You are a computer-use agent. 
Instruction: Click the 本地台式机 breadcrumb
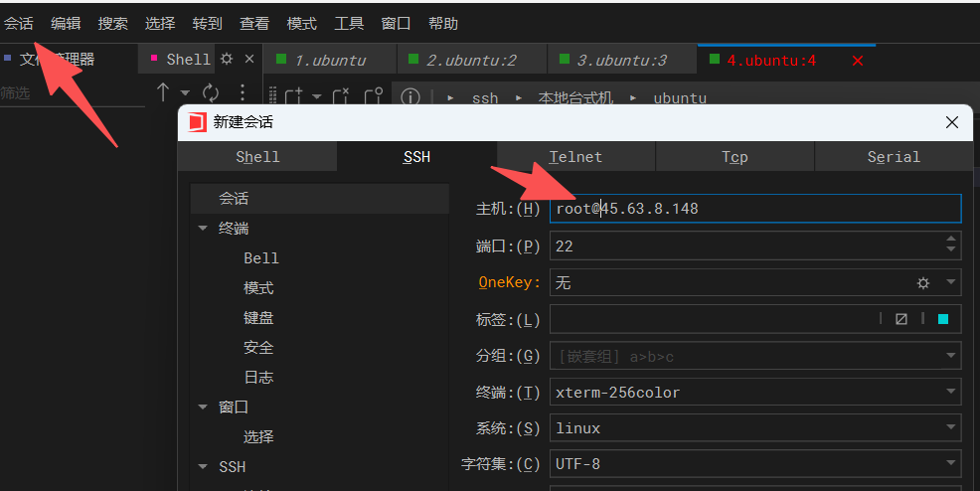coord(575,98)
